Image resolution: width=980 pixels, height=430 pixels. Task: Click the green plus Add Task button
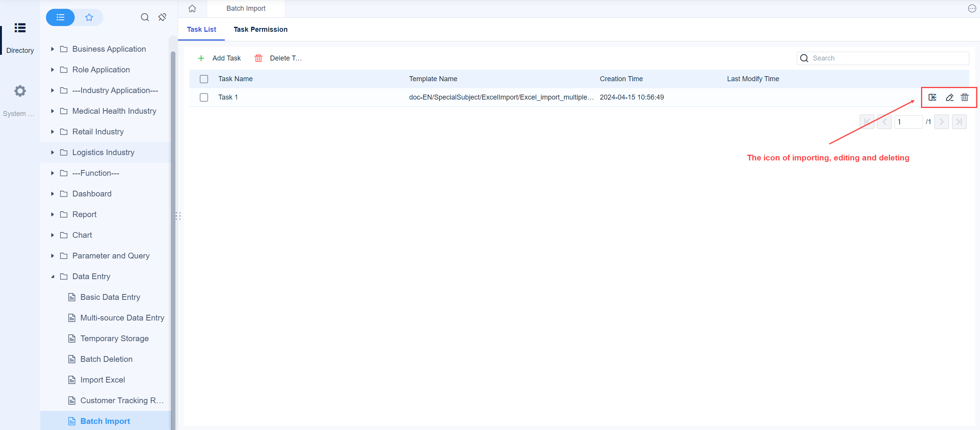(219, 58)
